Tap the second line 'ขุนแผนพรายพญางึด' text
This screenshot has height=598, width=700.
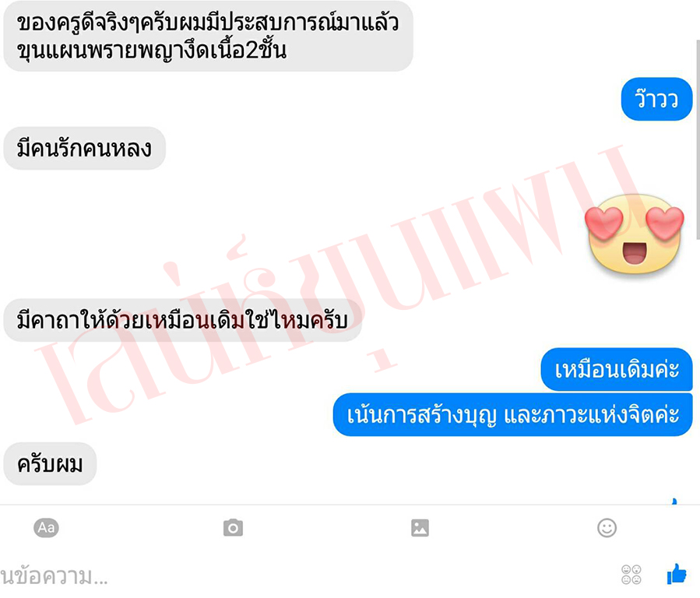coord(152,50)
